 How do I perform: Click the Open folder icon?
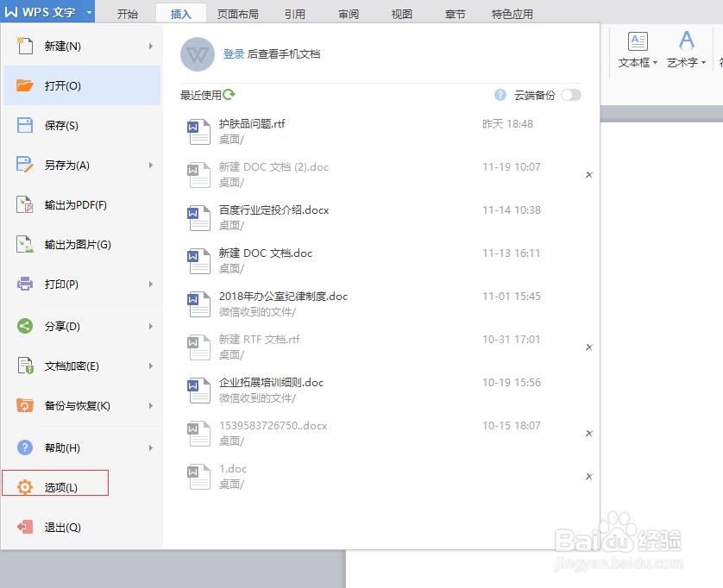pyautogui.click(x=25, y=85)
